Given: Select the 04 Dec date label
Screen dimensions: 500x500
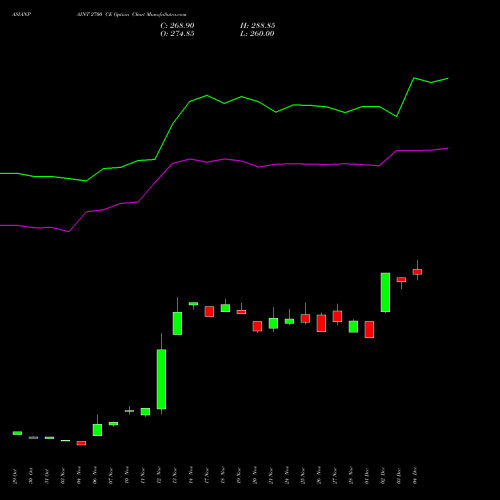Looking at the screenshot, I should click(x=415, y=476).
